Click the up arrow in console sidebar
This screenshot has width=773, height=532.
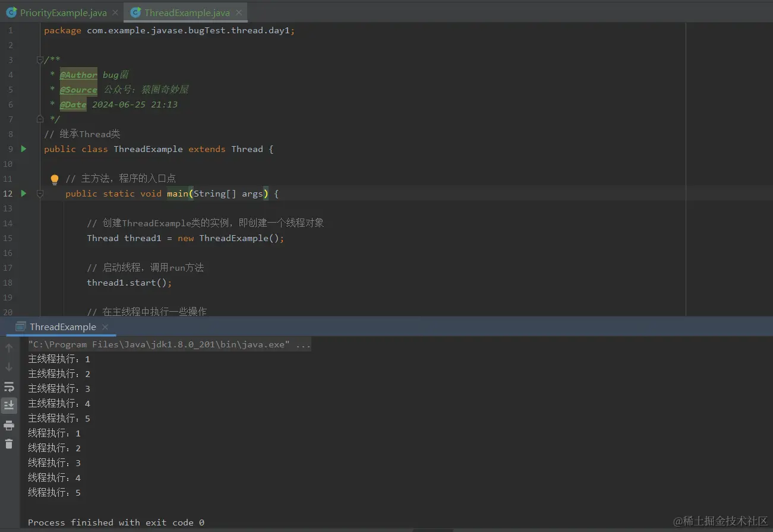tap(9, 348)
